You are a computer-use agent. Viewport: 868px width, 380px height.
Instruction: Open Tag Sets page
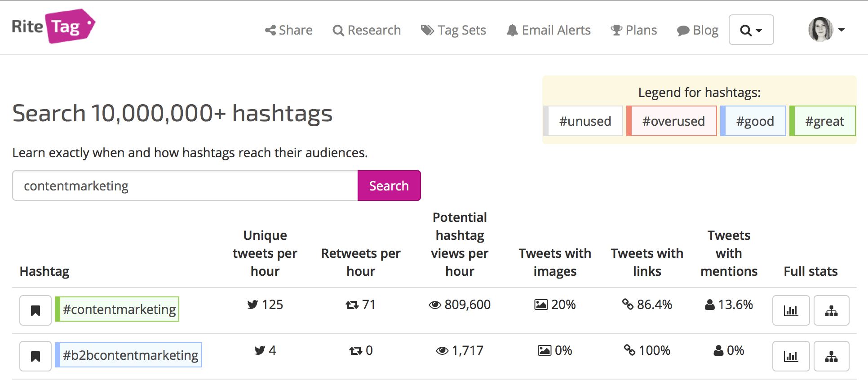tap(453, 30)
